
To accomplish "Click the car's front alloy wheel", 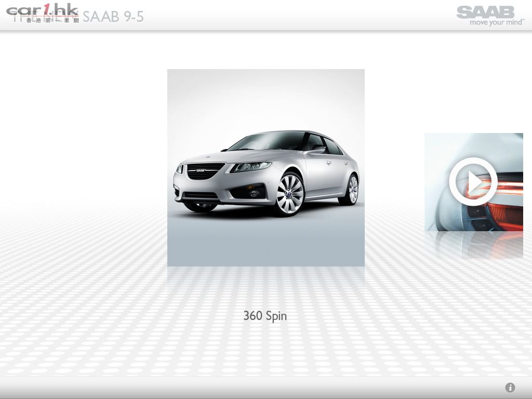I will (x=289, y=194).
